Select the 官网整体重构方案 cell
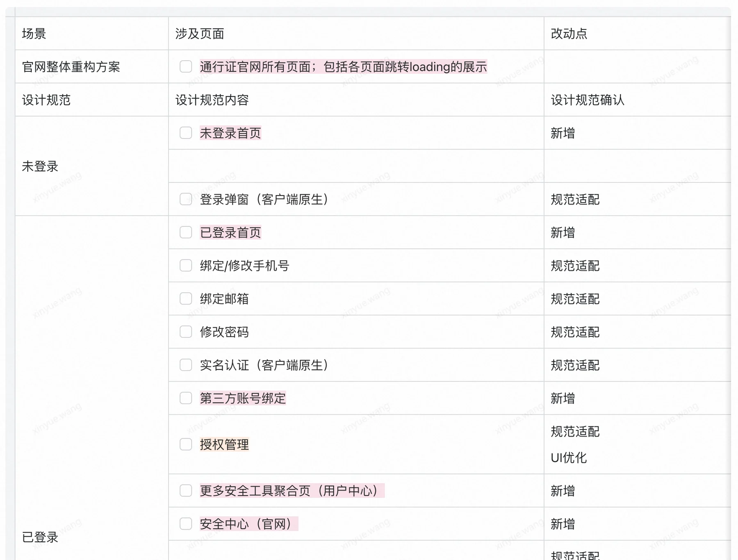738x560 pixels. [92, 67]
